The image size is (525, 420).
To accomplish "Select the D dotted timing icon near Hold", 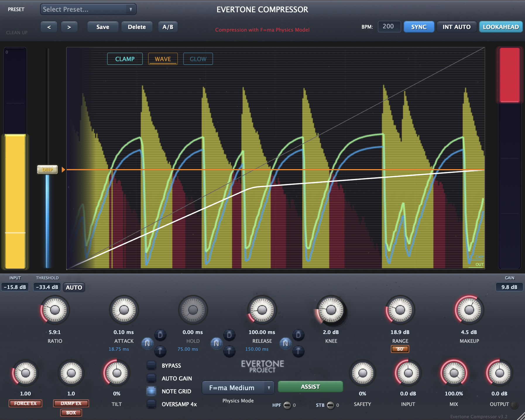I will 229,335.
